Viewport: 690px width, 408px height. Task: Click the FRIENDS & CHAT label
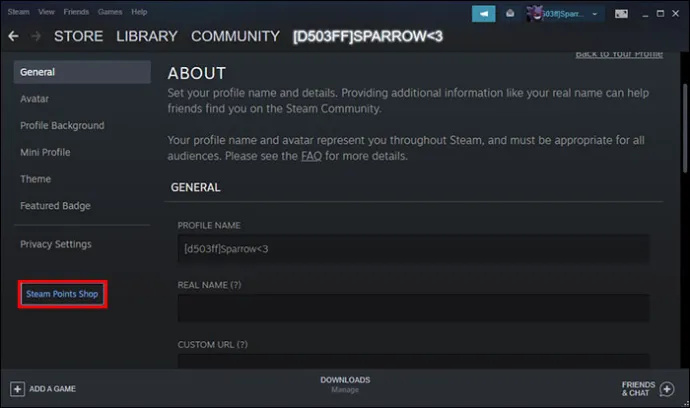click(638, 389)
